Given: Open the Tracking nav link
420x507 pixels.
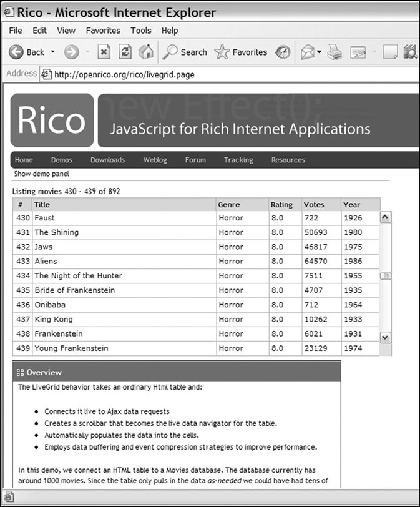Looking at the screenshot, I should click(238, 160).
